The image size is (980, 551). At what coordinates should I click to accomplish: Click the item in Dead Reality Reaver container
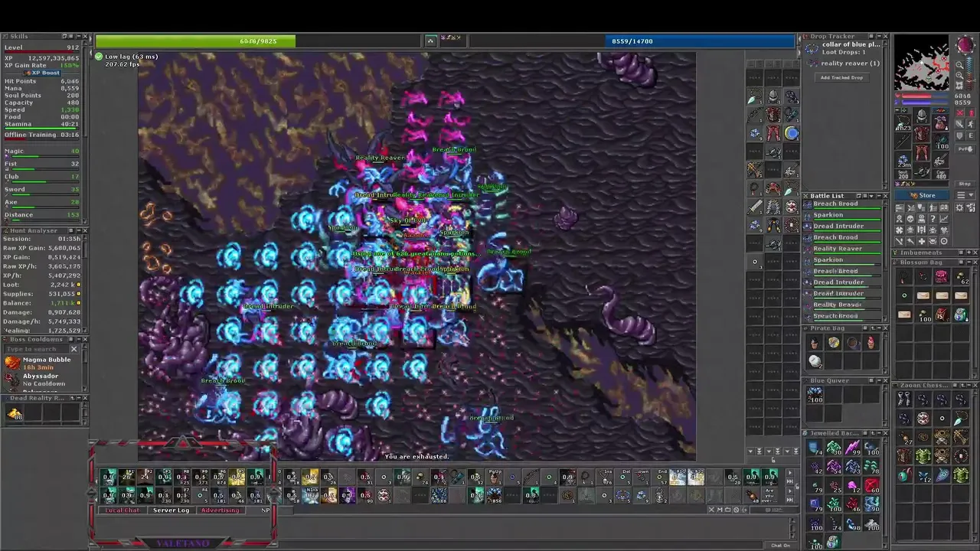(15, 412)
